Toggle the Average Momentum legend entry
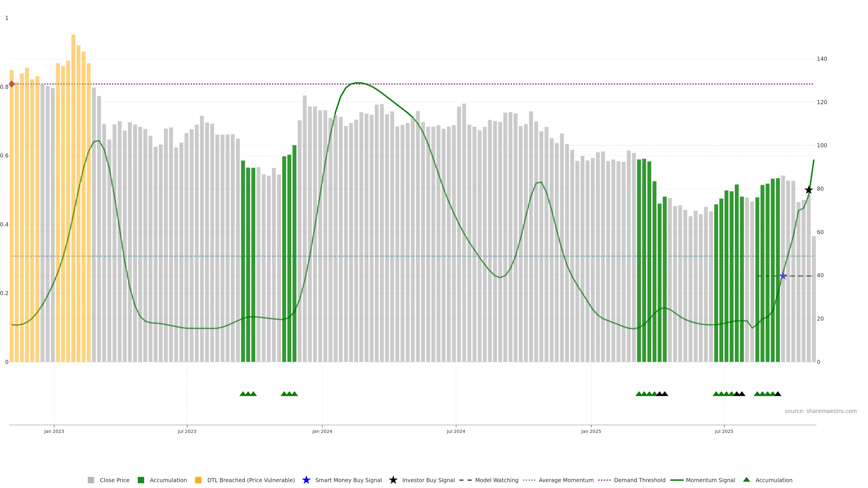 point(566,480)
